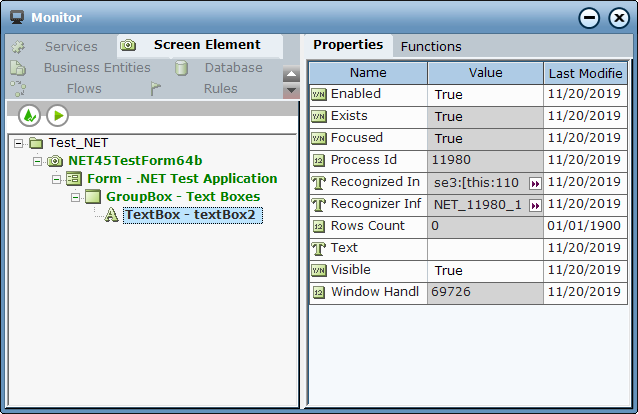Click the green flame run icon
The width and height of the screenshot is (638, 414).
point(29,116)
